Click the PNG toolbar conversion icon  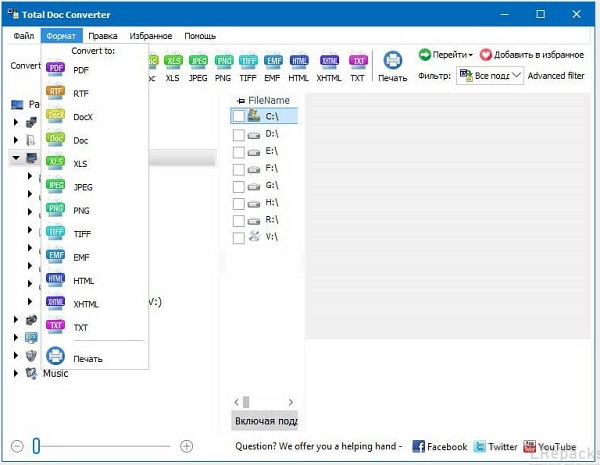[223, 67]
